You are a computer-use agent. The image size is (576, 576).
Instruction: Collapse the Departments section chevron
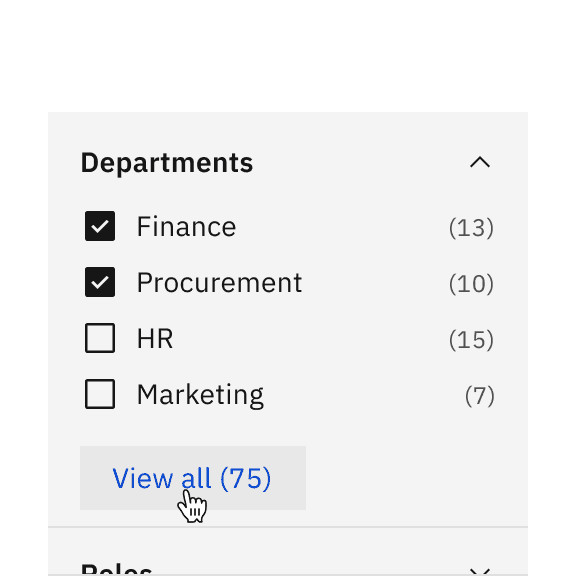(x=480, y=162)
